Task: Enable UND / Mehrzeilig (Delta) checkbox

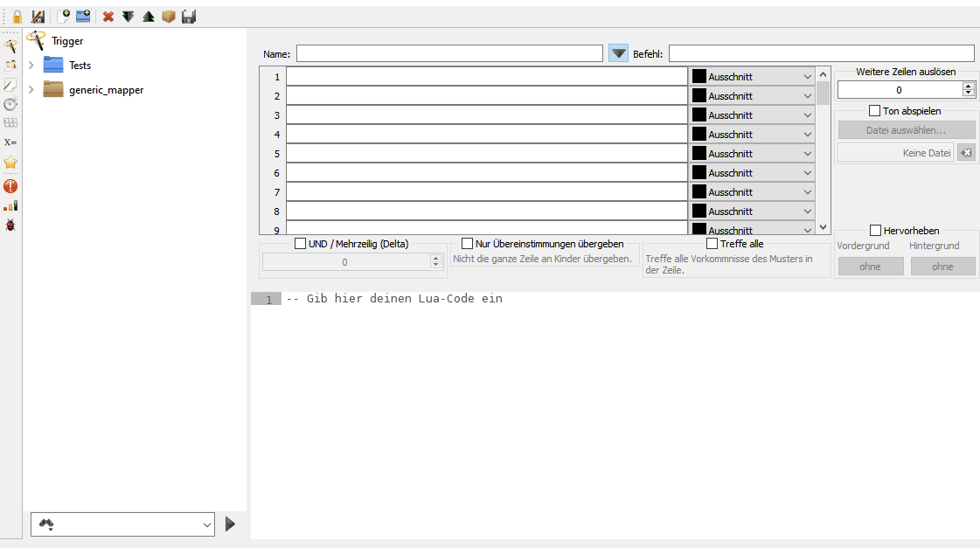Action: 300,244
